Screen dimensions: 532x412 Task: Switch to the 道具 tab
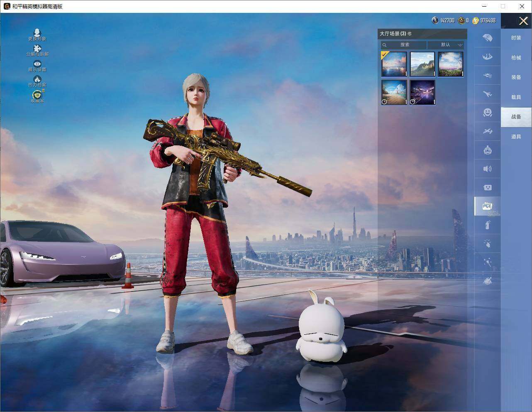(x=516, y=137)
